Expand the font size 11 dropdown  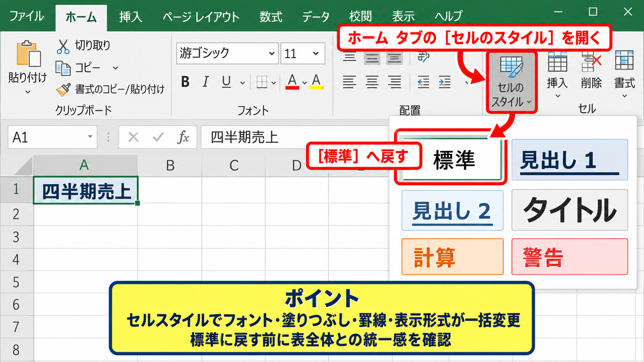316,54
